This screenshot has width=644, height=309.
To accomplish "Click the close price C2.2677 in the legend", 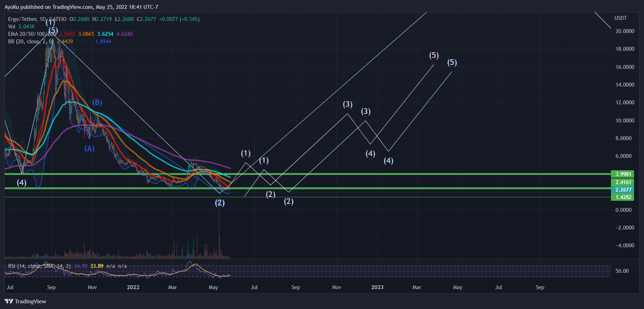I will (x=146, y=19).
